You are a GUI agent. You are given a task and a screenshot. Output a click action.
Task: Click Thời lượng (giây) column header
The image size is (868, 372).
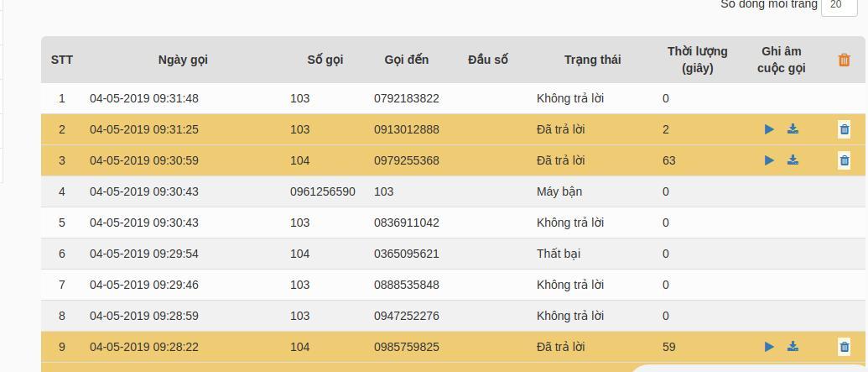pos(698,60)
